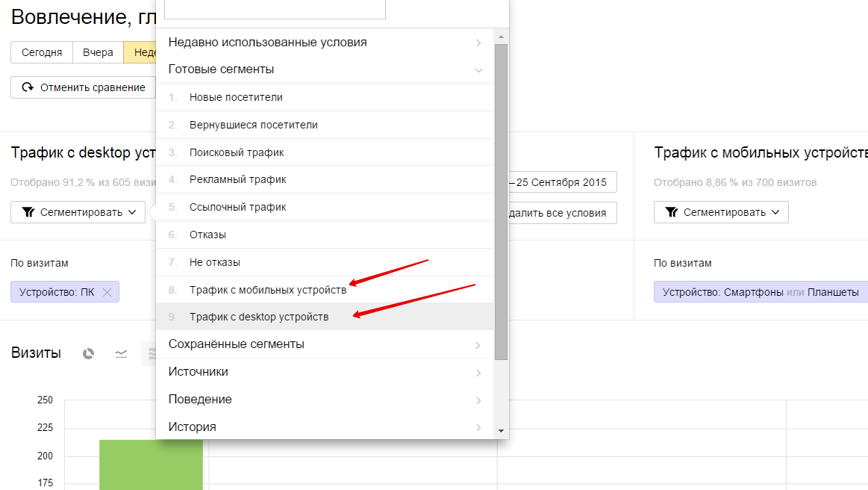Click scrollbar down arrow in segment list
This screenshot has width=868, height=490.
click(x=501, y=431)
